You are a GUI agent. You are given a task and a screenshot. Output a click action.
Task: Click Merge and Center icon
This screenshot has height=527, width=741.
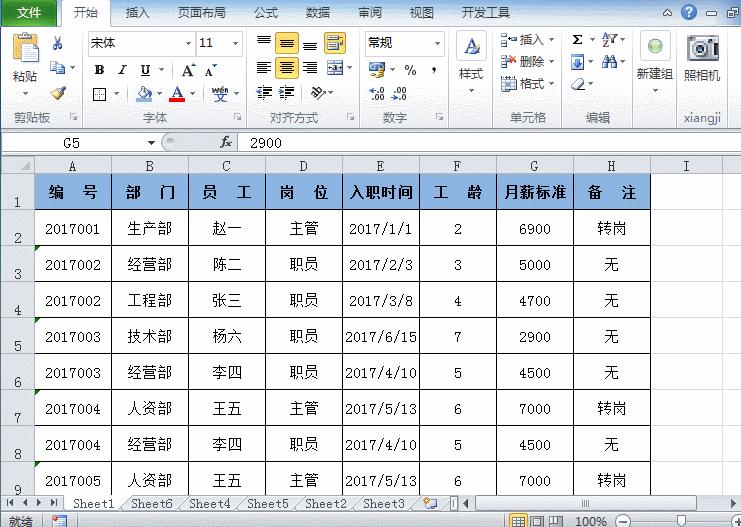335,68
